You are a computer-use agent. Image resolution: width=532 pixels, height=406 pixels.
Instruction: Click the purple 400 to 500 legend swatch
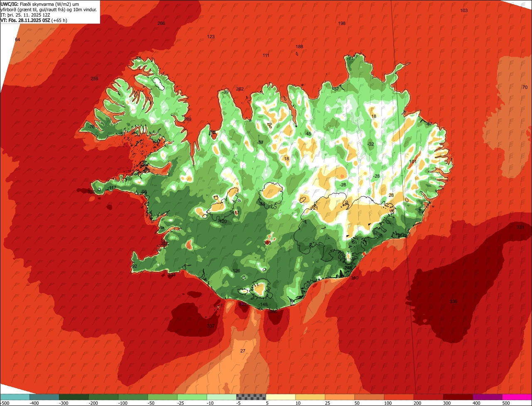pyautogui.click(x=488, y=396)
